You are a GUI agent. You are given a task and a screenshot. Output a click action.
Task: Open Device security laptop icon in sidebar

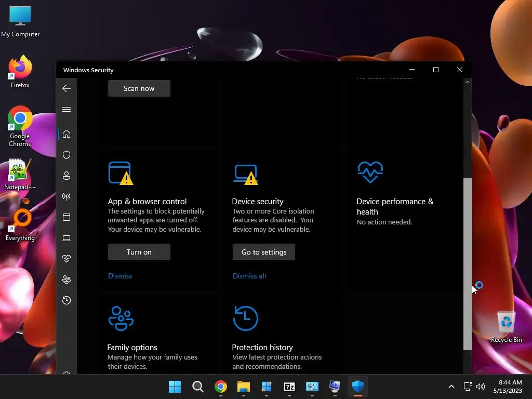coord(66,238)
